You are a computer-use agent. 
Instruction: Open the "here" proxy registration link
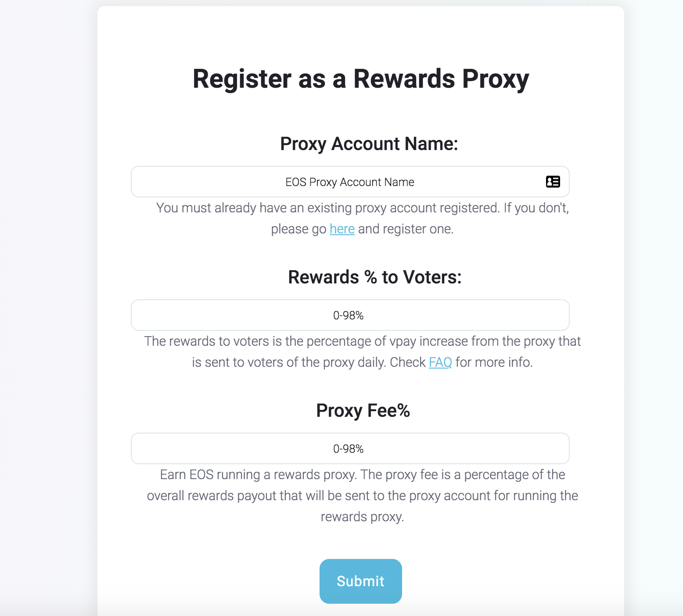pos(342,229)
